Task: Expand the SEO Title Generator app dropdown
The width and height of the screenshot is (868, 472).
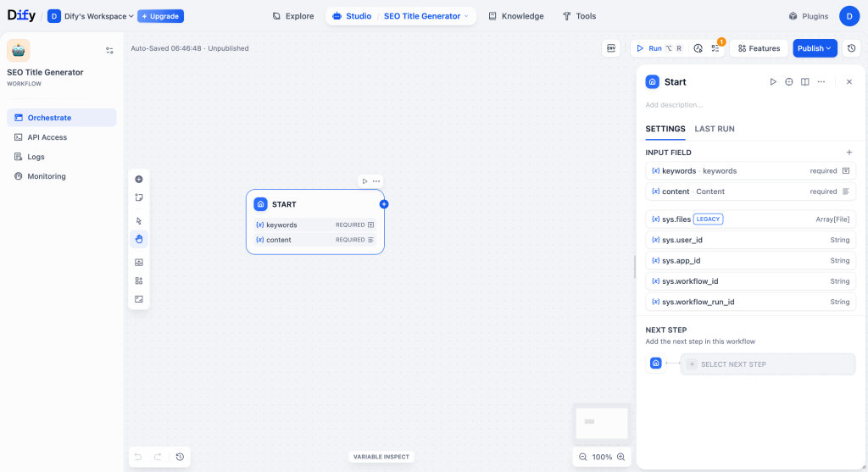Action: click(426, 16)
